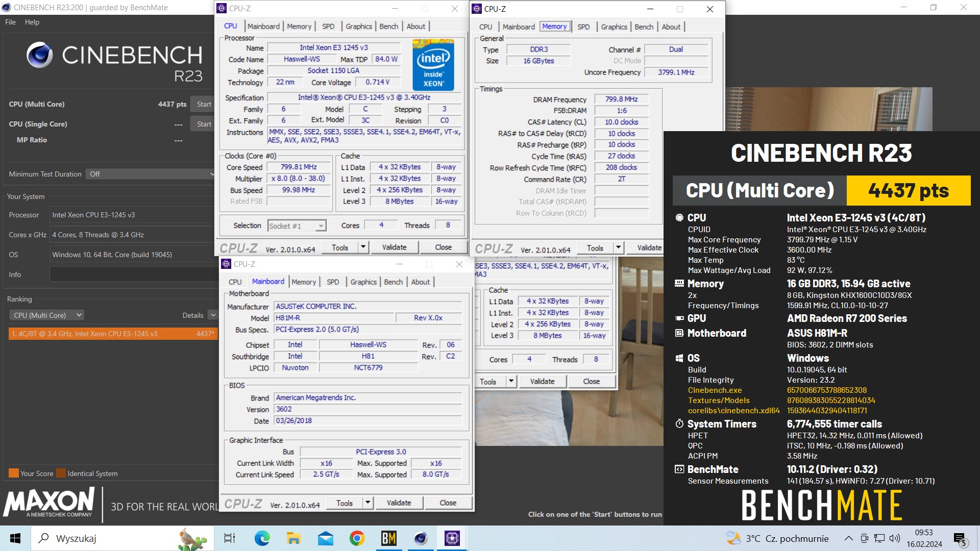Viewport: 980px width, 551px height.
Task: Open the File menu in Cinebench
Action: [x=10, y=22]
